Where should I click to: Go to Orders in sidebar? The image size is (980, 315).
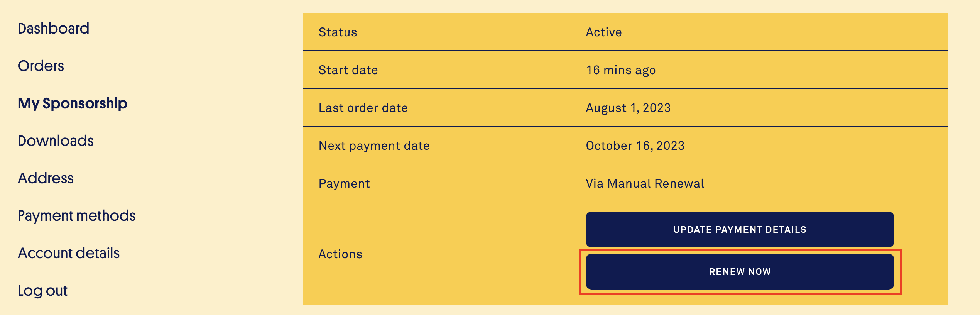(41, 66)
